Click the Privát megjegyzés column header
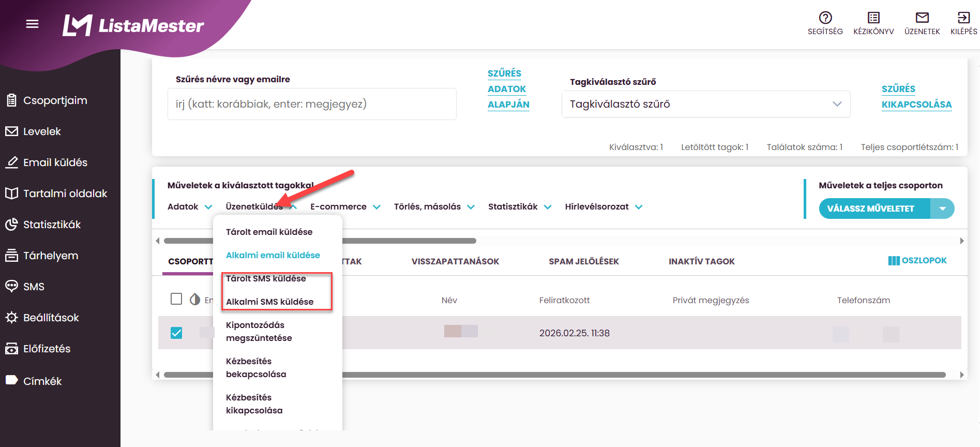The image size is (980, 447). coord(711,300)
